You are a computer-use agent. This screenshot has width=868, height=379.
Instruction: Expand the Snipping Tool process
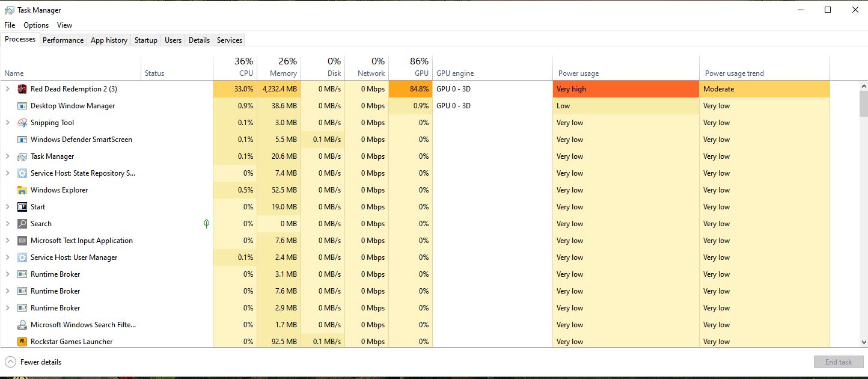point(8,123)
